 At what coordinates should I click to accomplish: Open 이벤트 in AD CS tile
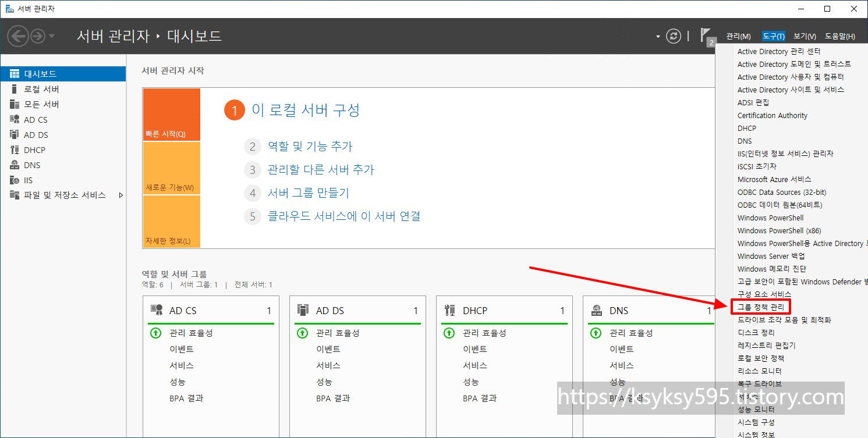pos(182,349)
